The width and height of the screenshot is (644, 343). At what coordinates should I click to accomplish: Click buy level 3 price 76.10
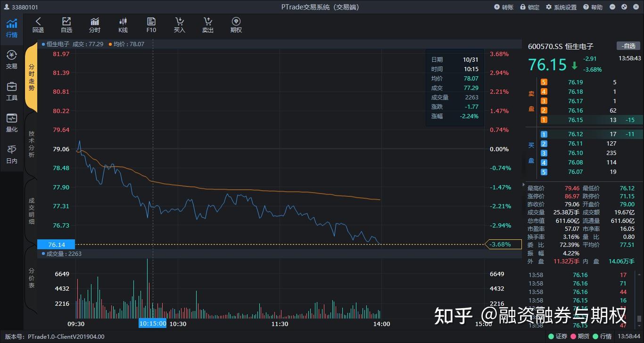point(576,153)
